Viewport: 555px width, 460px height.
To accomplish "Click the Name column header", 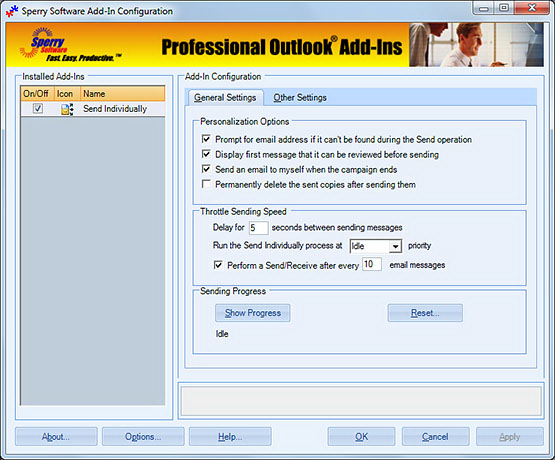I will pyautogui.click(x=122, y=94).
